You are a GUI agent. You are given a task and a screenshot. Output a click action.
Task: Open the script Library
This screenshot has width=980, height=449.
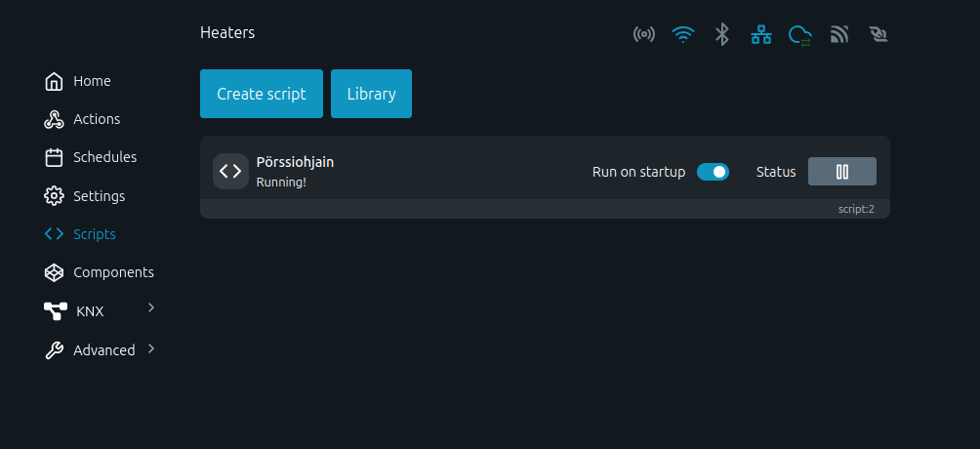(x=371, y=94)
